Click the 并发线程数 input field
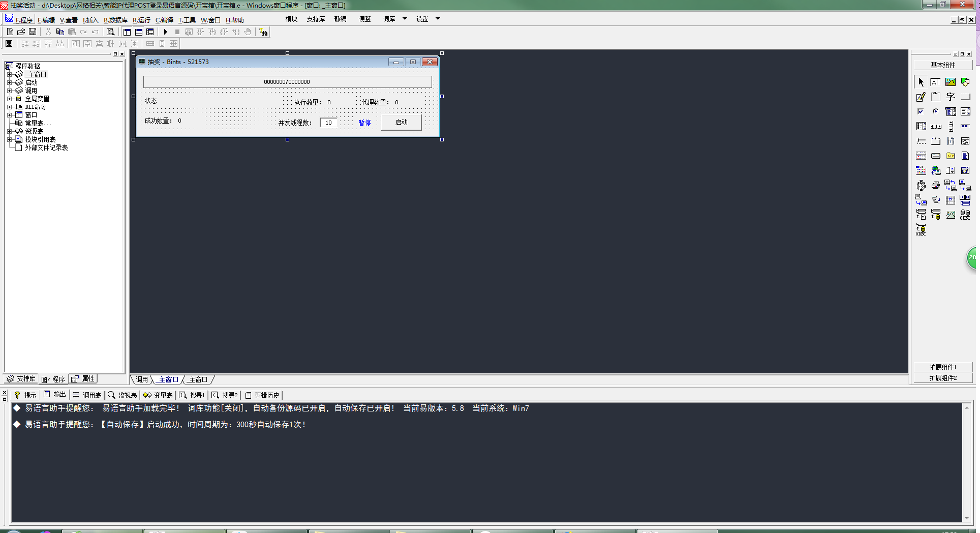 point(328,123)
